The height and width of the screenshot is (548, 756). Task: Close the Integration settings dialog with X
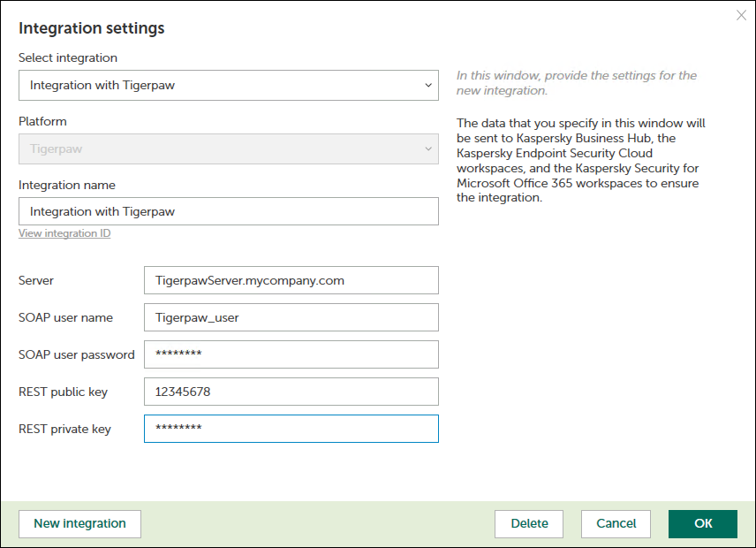(x=741, y=15)
